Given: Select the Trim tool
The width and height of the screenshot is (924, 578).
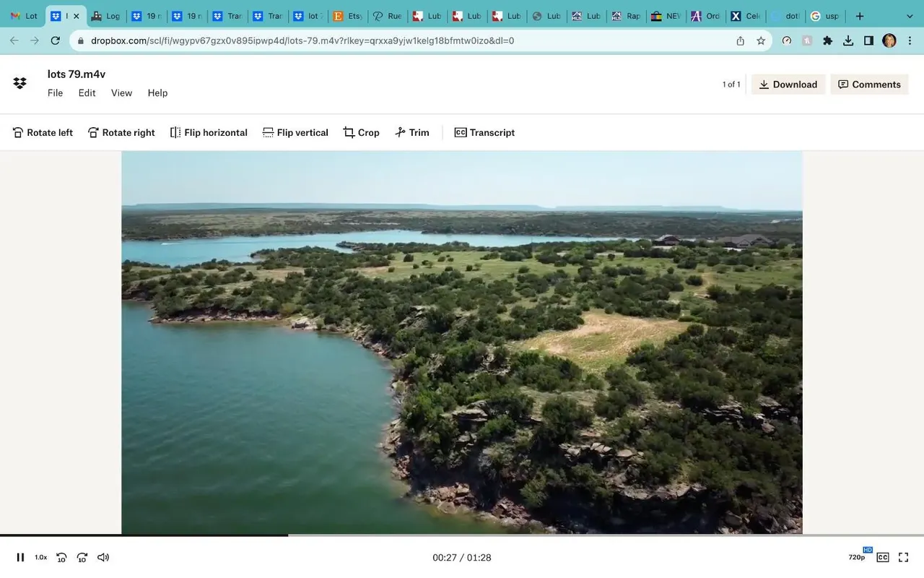Looking at the screenshot, I should pyautogui.click(x=412, y=132).
